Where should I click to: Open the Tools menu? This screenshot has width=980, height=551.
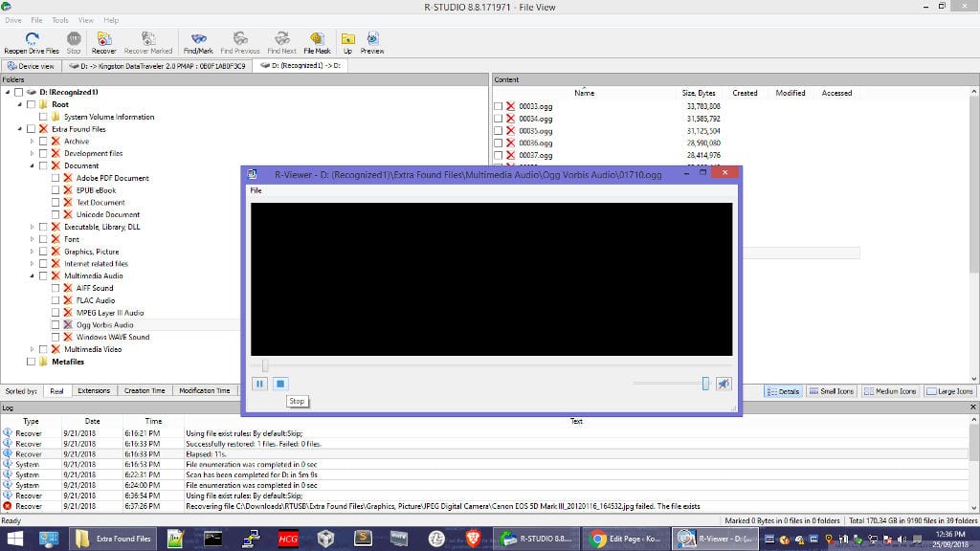pyautogui.click(x=60, y=20)
